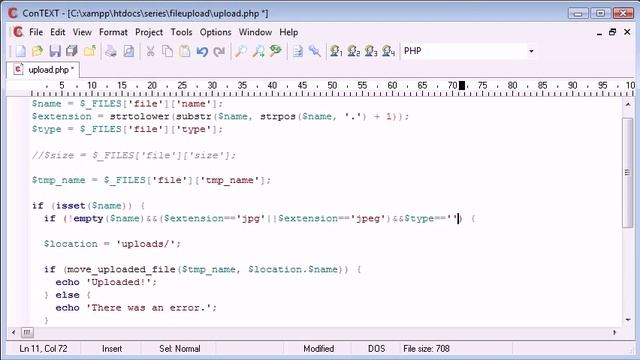
Task: Restore down the inner document window
Action: pos(613,32)
